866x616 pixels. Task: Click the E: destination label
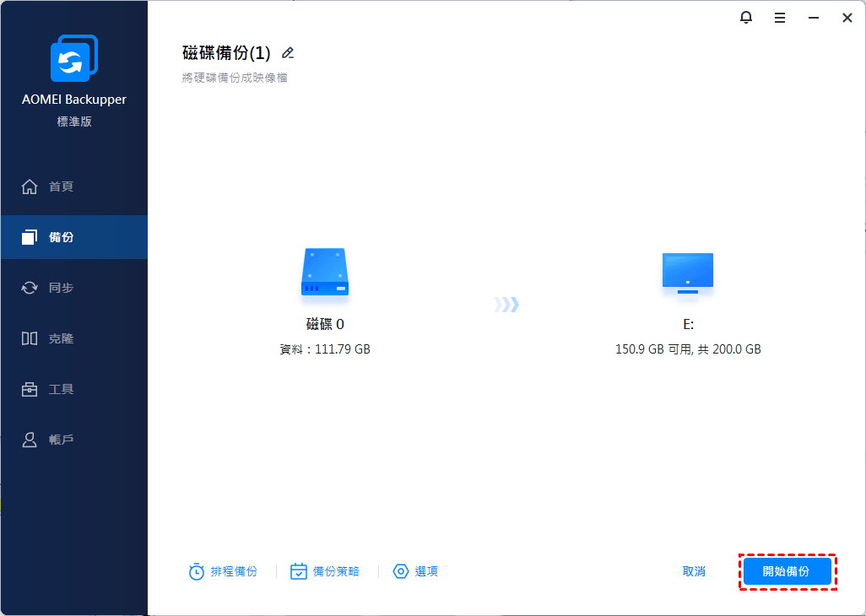688,325
